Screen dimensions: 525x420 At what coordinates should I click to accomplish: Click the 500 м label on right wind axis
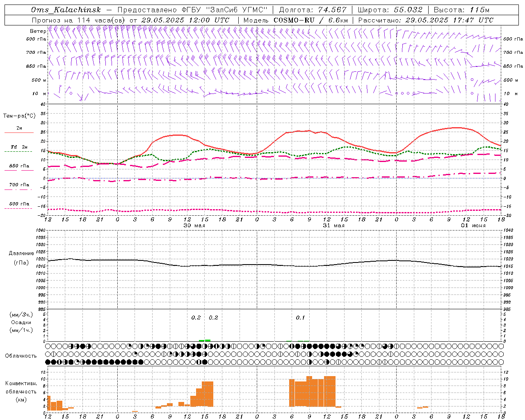pos(511,80)
